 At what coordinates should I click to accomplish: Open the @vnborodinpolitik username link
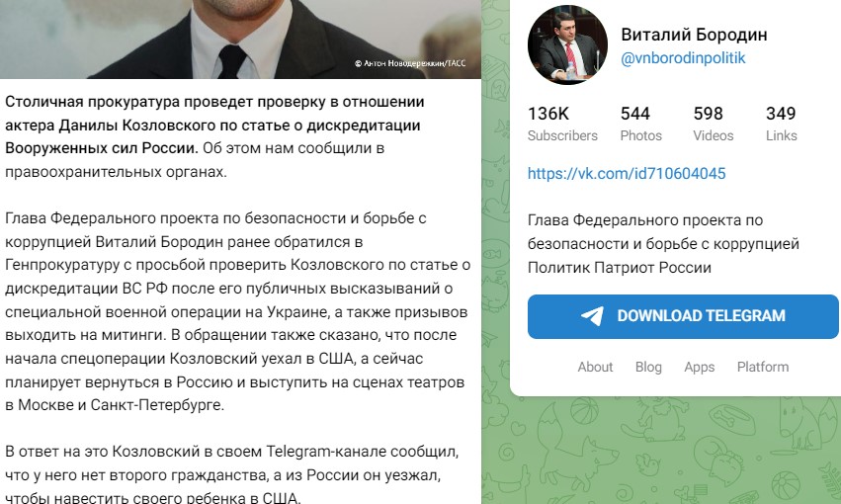[683, 58]
